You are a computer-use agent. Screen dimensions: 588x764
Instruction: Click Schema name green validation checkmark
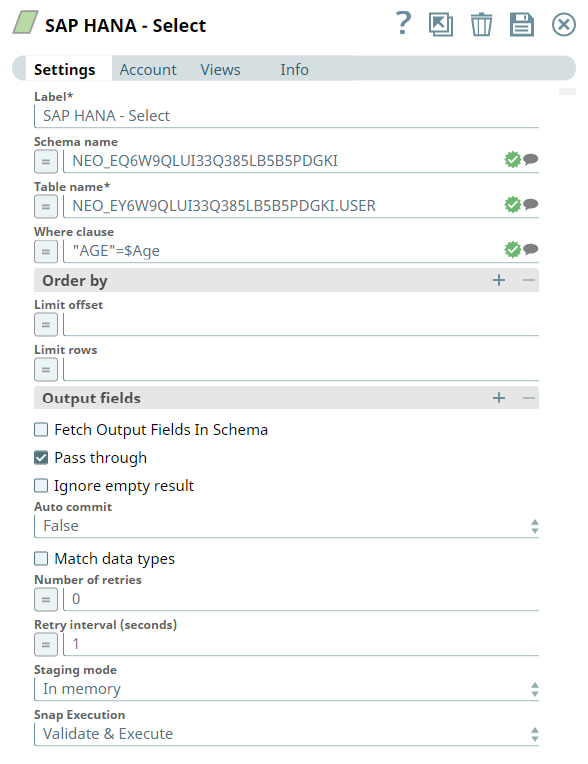point(512,159)
